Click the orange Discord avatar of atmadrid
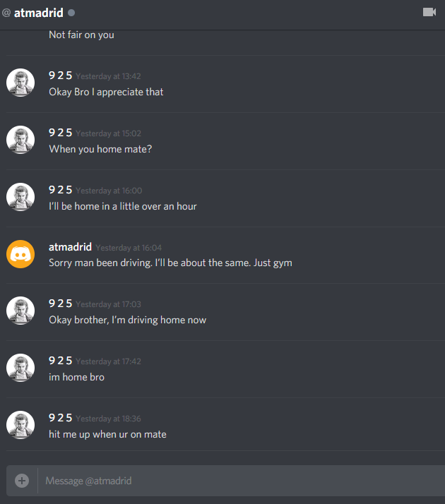Viewport: 445px width, 504px height. (x=20, y=254)
